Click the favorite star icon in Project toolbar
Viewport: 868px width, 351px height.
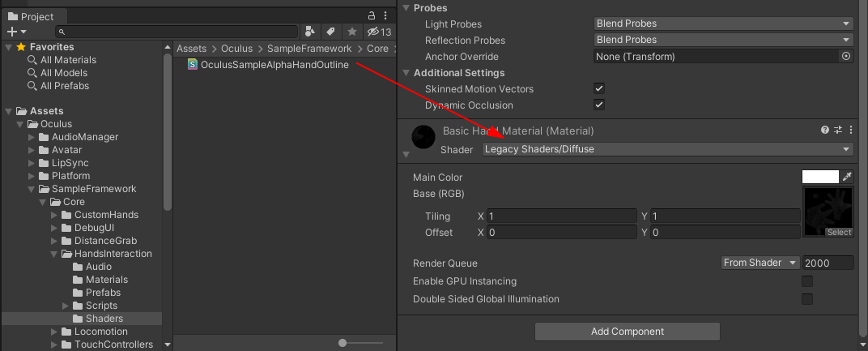351,32
